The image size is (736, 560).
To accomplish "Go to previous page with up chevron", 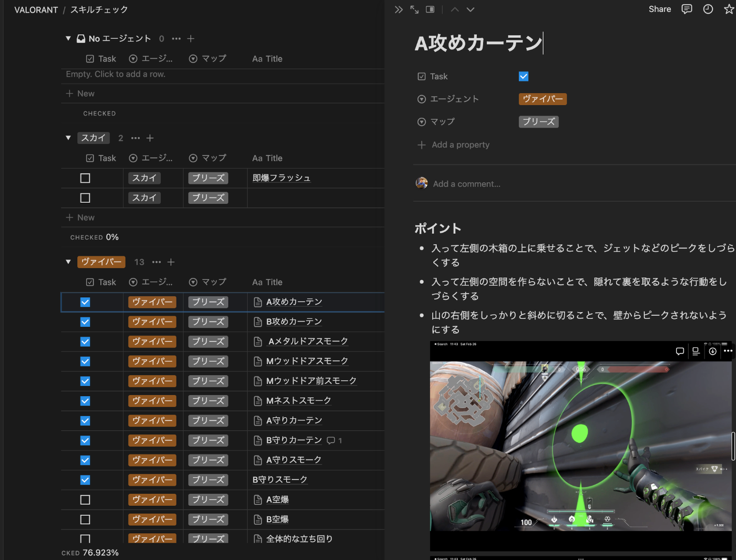I will click(x=455, y=9).
